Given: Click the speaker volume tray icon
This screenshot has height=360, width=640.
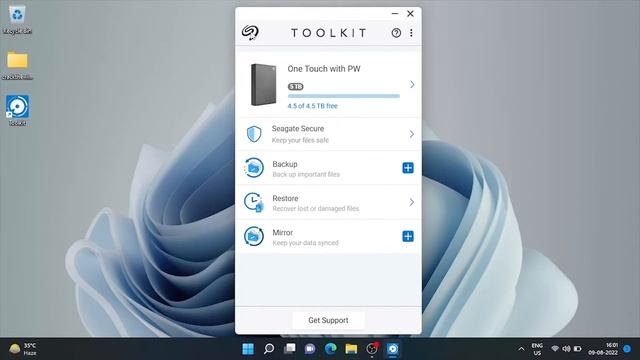Looking at the screenshot, I should point(566,349).
